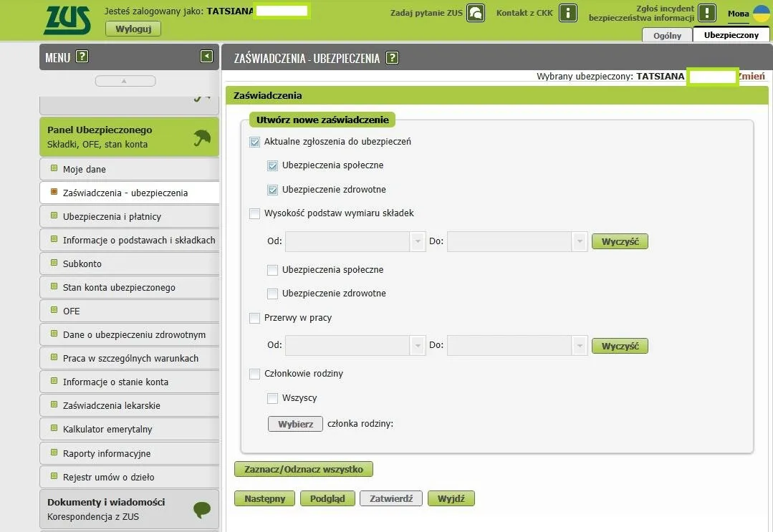Viewport: 773px width, 532px height.
Task: Open help icon beside Zaświadczenia - Ubezpieczenia title
Action: pos(392,58)
